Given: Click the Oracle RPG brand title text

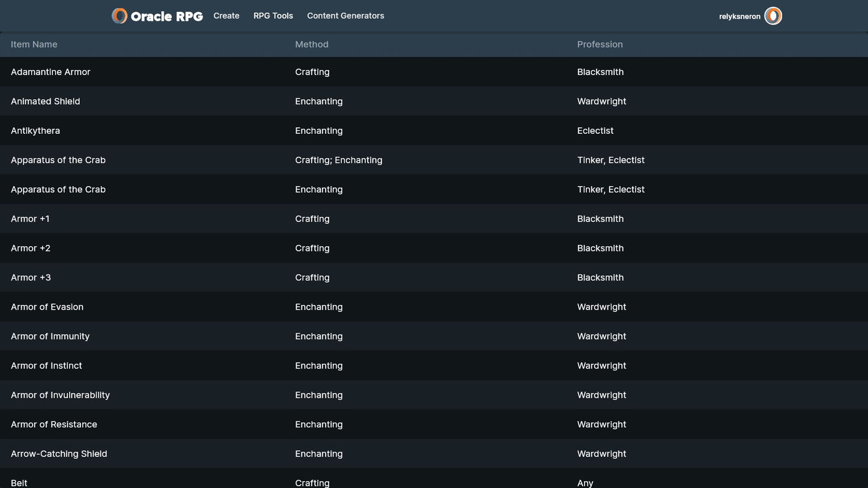Looking at the screenshot, I should click(x=166, y=17).
